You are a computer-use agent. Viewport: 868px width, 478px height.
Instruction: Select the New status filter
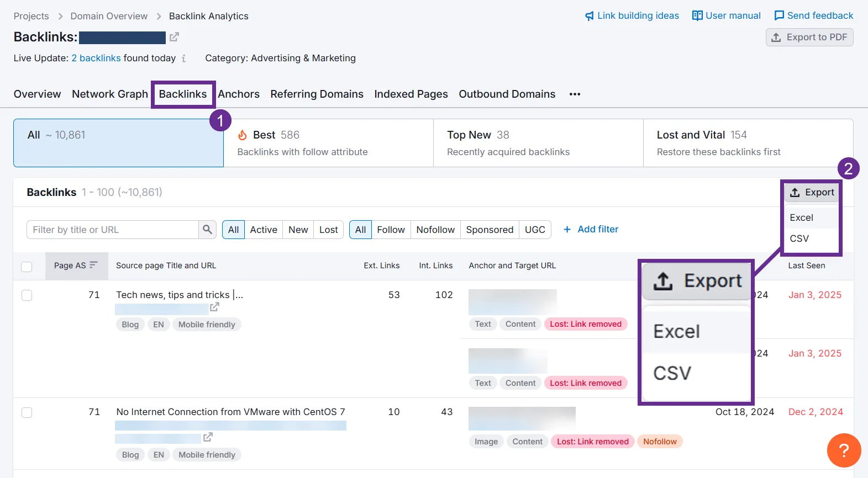pos(298,230)
